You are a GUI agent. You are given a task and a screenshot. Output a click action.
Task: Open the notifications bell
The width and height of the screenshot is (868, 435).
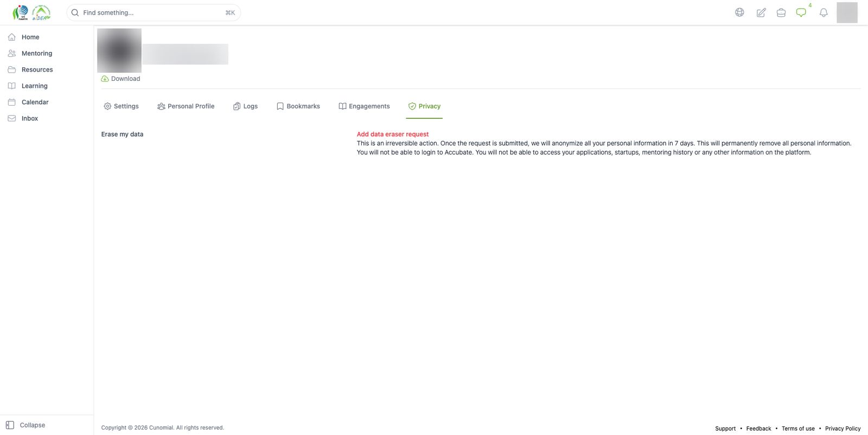[x=824, y=12]
